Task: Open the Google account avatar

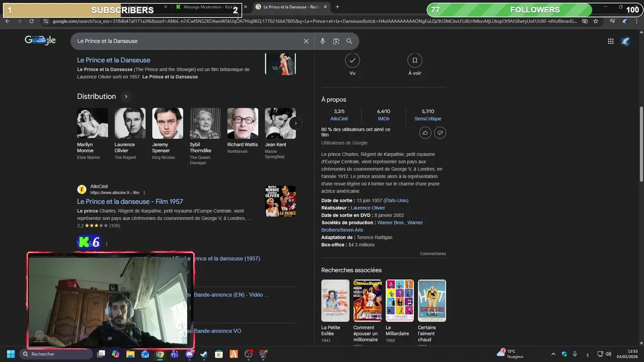Action: click(625, 41)
